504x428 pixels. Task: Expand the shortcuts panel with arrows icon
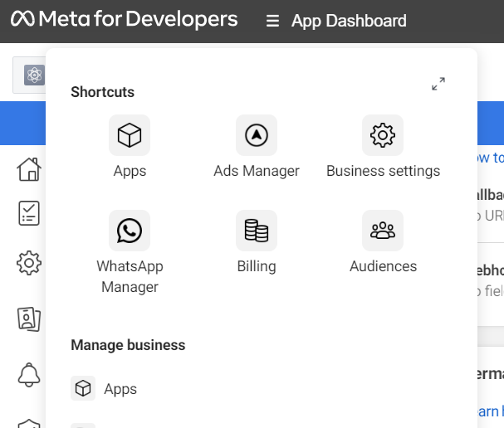click(438, 84)
